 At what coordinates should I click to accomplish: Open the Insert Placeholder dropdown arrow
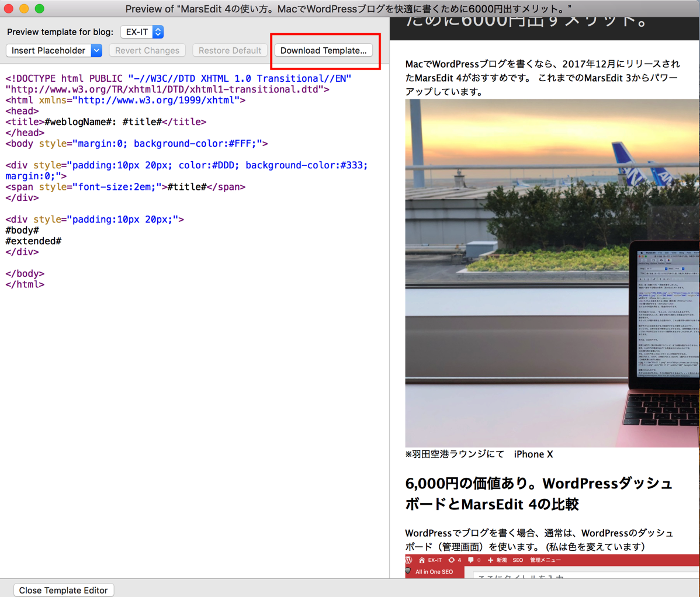(x=96, y=50)
